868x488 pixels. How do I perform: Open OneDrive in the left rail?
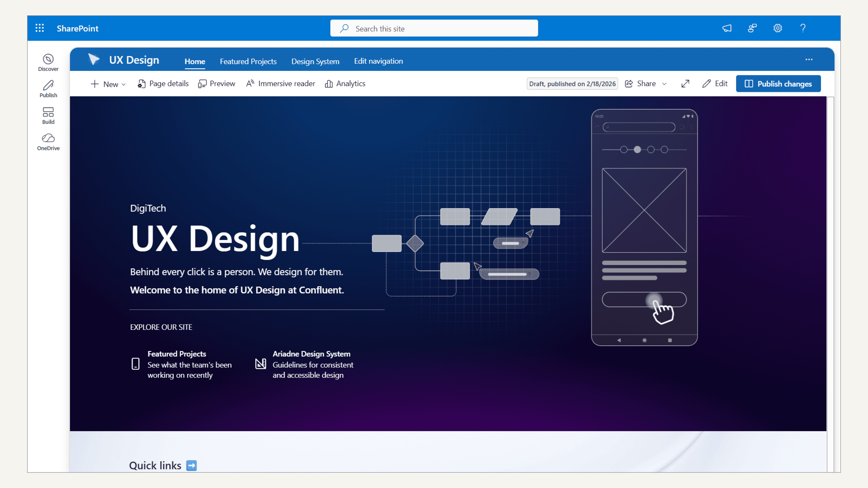coord(48,142)
